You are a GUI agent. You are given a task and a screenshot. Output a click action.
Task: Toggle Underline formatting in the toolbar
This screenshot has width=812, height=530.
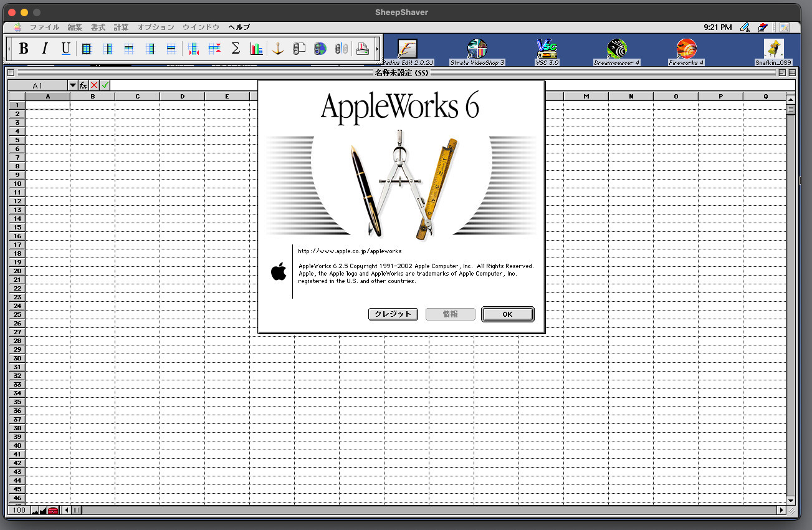click(65, 49)
